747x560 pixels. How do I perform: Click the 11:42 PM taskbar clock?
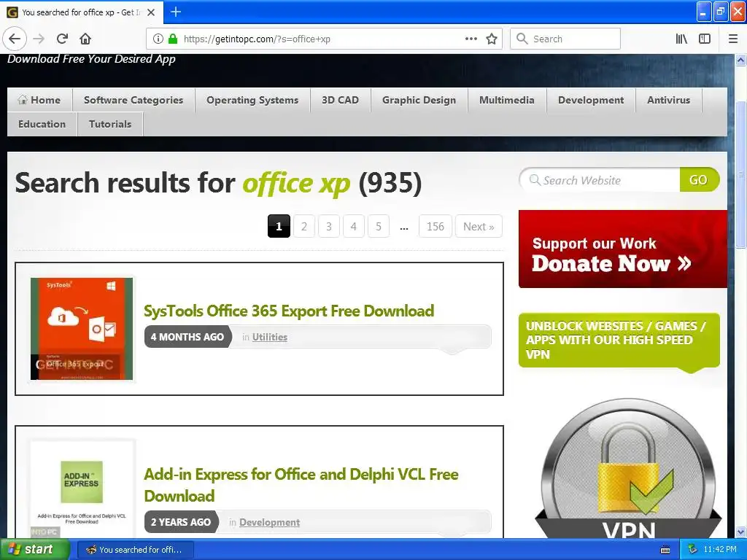[x=720, y=550]
